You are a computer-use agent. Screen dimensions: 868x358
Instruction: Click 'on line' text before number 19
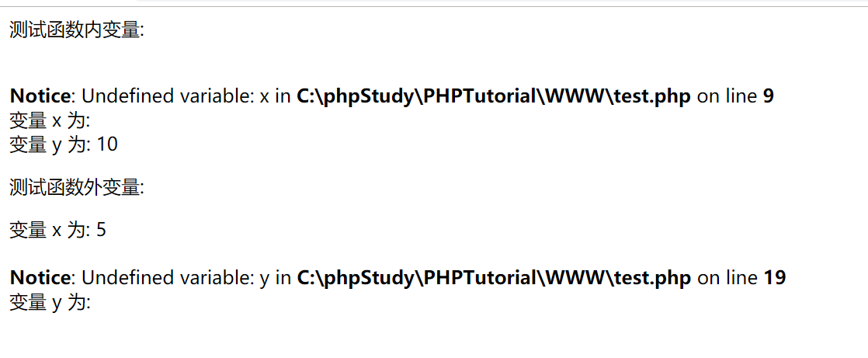pyautogui.click(x=727, y=278)
